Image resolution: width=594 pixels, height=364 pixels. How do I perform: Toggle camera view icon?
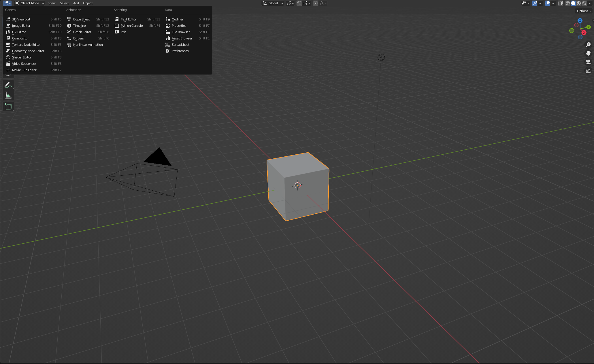coord(588,62)
